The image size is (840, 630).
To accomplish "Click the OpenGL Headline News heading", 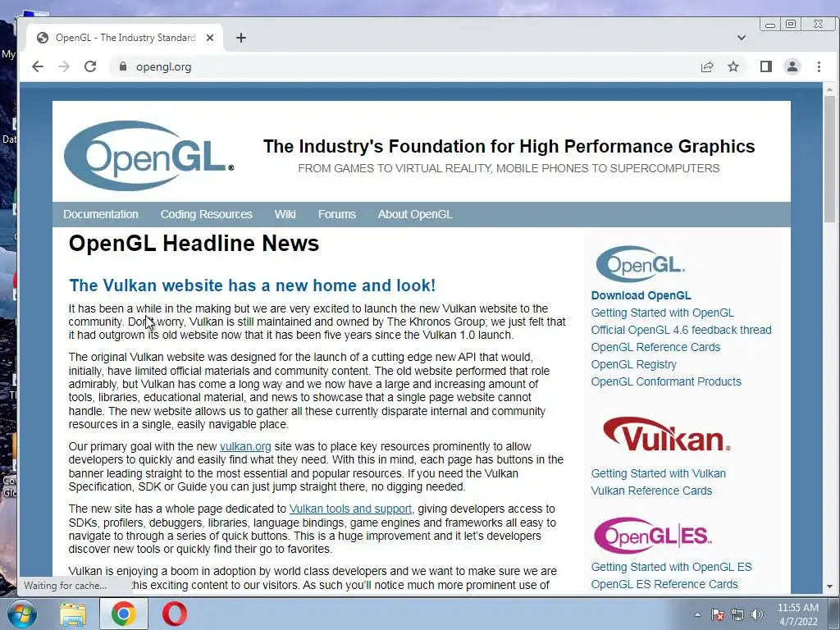I will pos(194,244).
